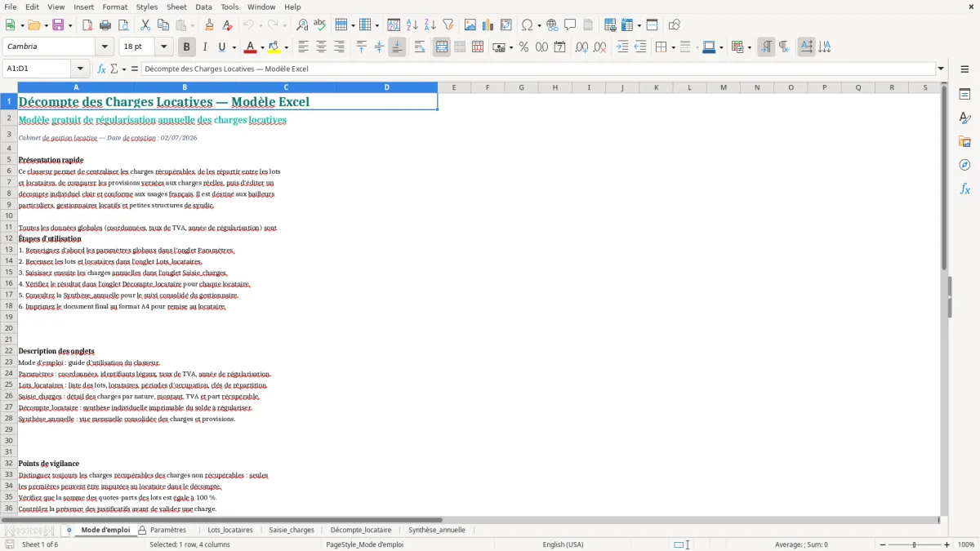Copy the selected cells
Screen dimensions: 980x551
coord(163,25)
